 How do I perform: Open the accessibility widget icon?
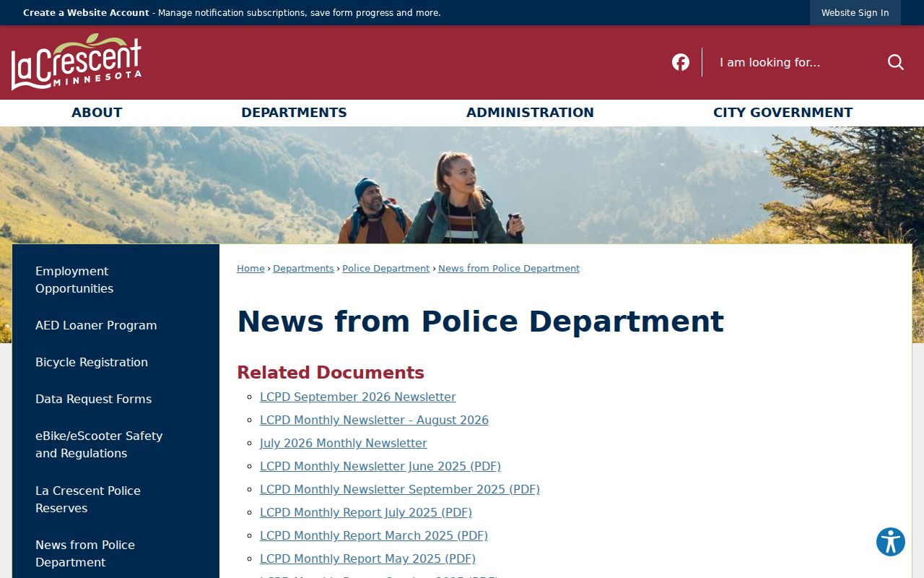click(891, 542)
